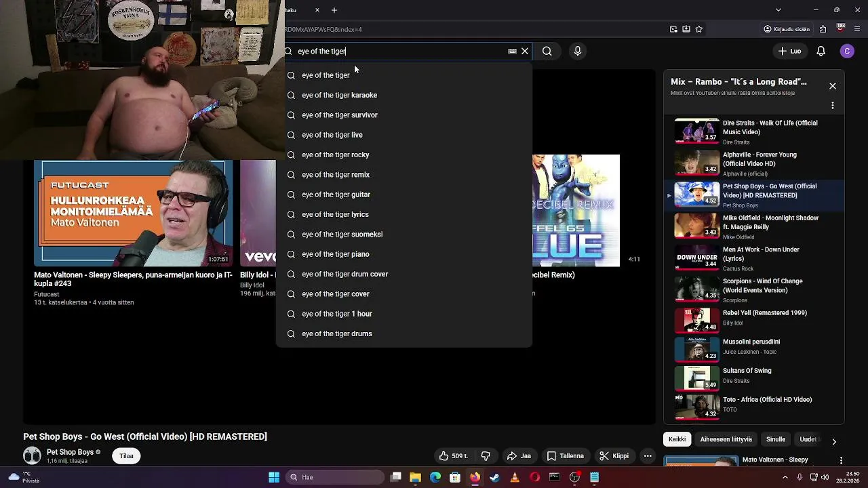Select suggestion 'eye of the tiger survivor'
The height and width of the screenshot is (488, 868).
[x=403, y=115]
